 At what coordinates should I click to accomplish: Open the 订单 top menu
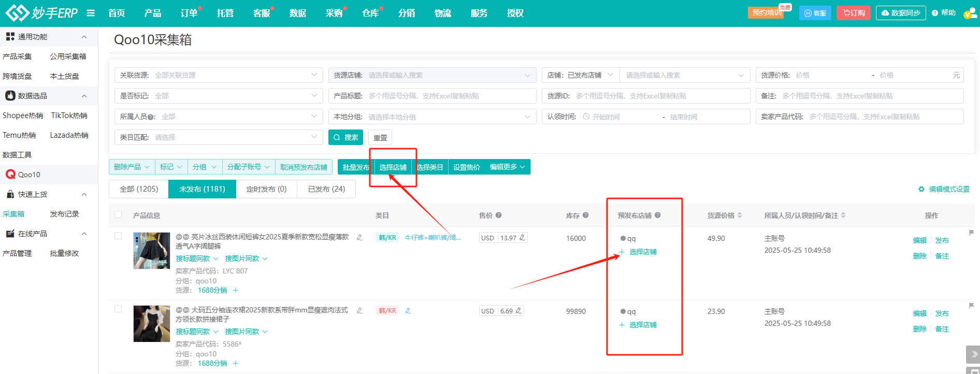click(x=189, y=13)
